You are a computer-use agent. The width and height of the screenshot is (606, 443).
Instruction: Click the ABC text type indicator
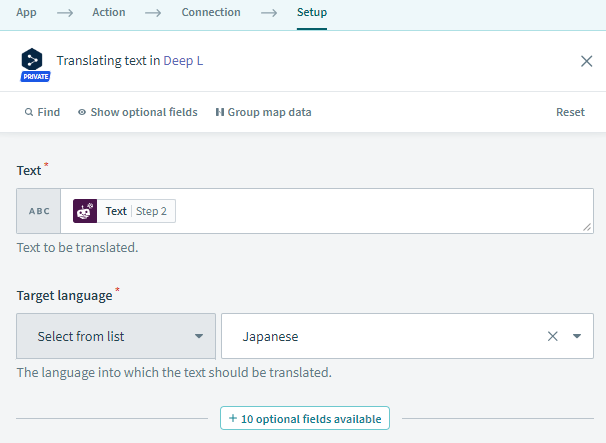coord(39,211)
